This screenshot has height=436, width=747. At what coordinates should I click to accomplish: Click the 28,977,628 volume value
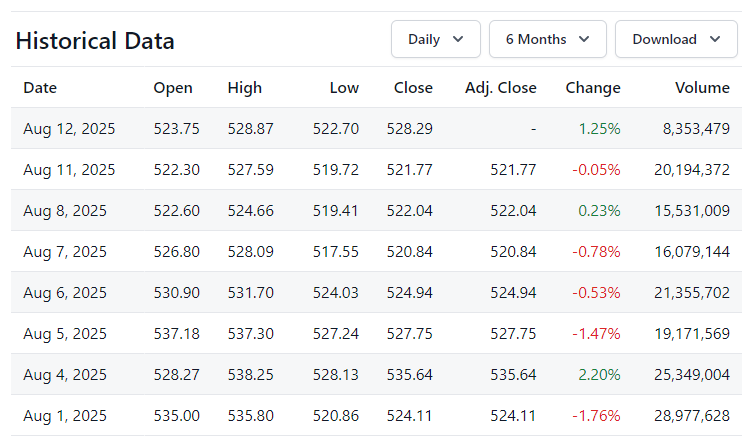[x=688, y=415]
